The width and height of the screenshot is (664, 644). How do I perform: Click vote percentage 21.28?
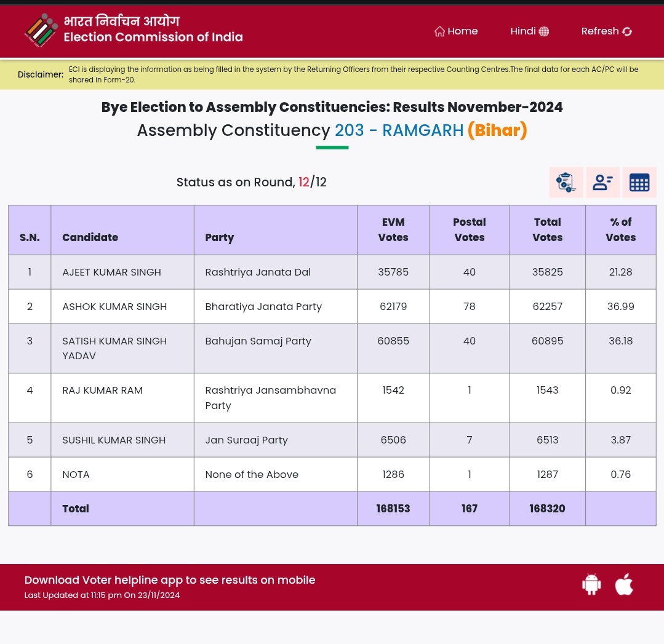[x=620, y=272]
